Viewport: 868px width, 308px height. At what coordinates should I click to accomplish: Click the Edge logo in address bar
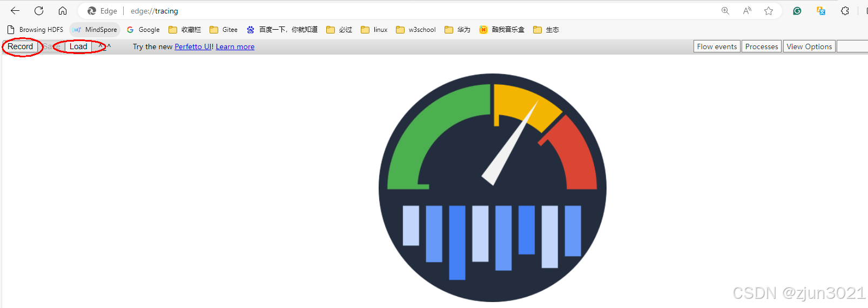coord(92,11)
